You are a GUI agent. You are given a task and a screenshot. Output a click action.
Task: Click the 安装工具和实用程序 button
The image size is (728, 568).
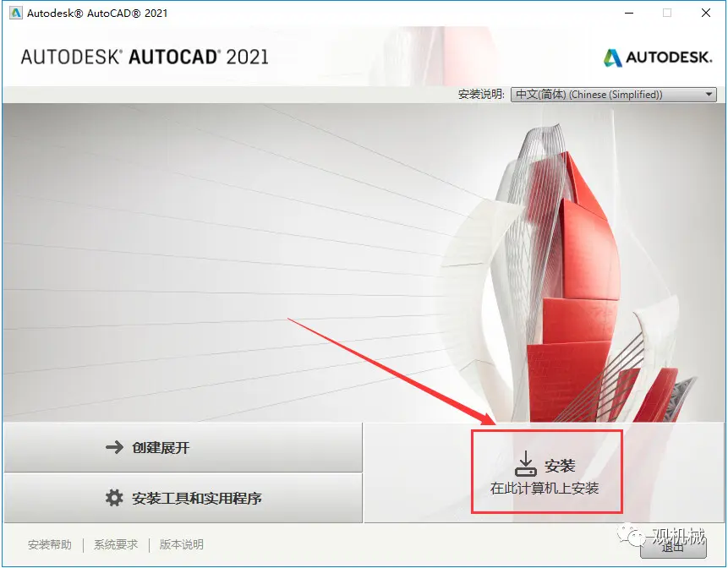pyautogui.click(x=183, y=498)
